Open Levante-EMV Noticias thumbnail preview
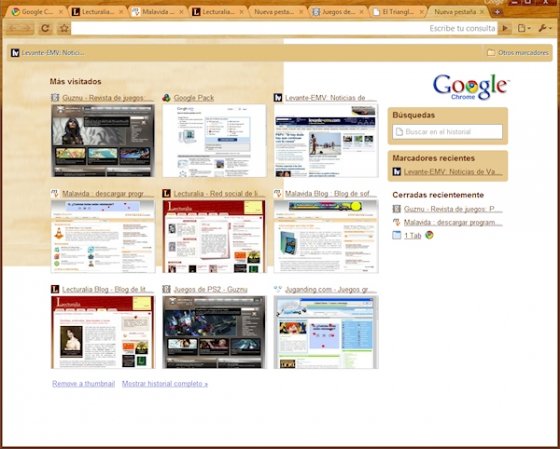The width and height of the screenshot is (560, 449). [326, 140]
